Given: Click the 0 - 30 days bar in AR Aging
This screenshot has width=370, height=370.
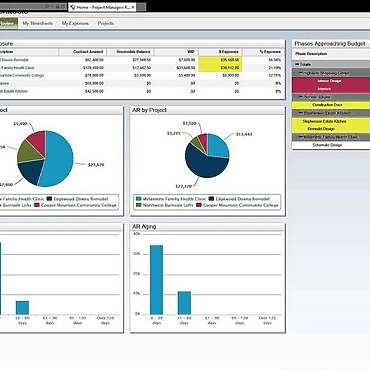Looking at the screenshot, I should [x=156, y=280].
